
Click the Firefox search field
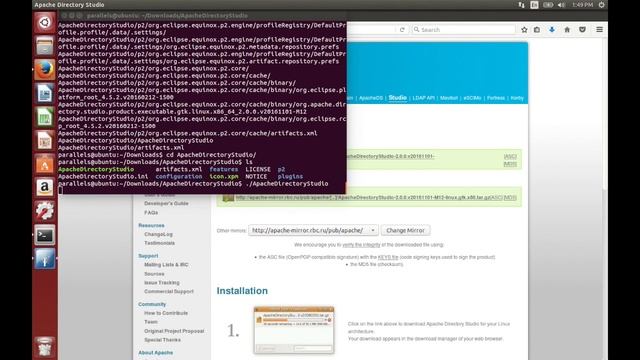coord(463,30)
